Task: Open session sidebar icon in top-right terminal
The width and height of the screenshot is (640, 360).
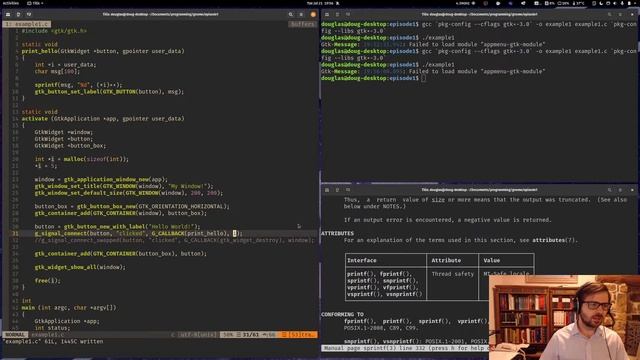Action: 327,14
